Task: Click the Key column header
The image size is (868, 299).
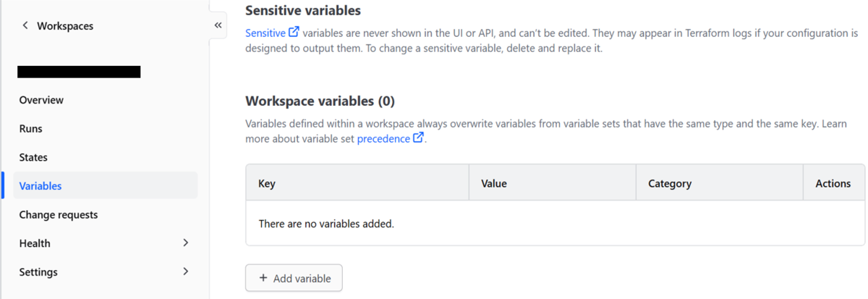Action: [x=267, y=184]
